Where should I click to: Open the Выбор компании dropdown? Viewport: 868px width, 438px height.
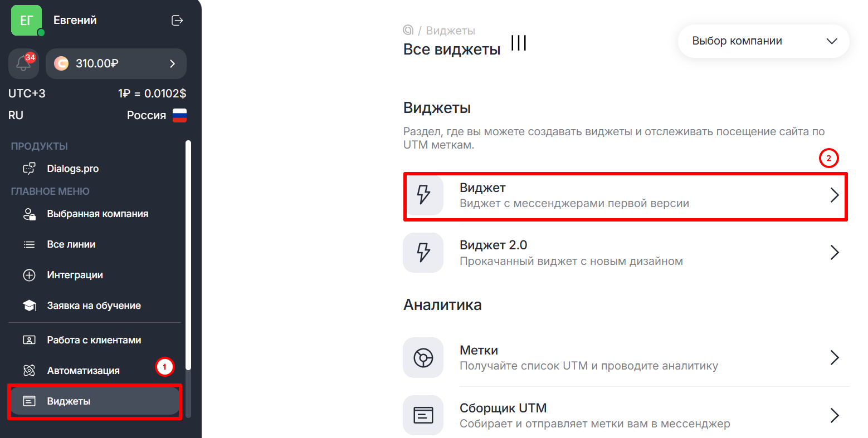763,41
